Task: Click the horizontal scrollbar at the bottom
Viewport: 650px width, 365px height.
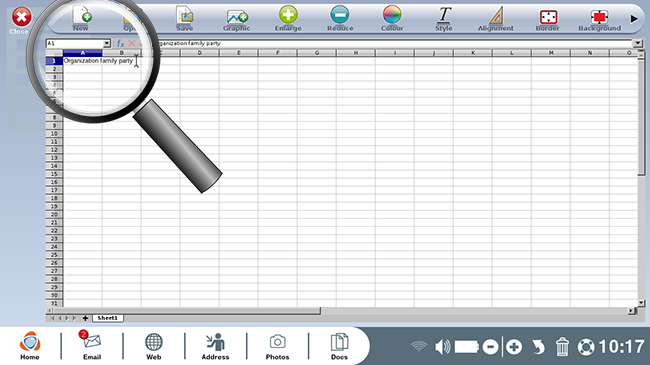Action: point(187,310)
